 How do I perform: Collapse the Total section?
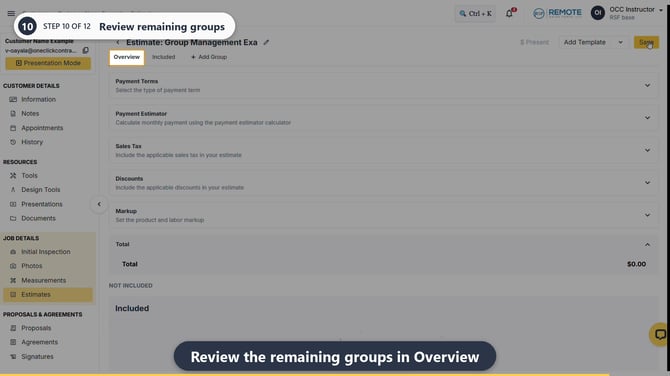[647, 244]
